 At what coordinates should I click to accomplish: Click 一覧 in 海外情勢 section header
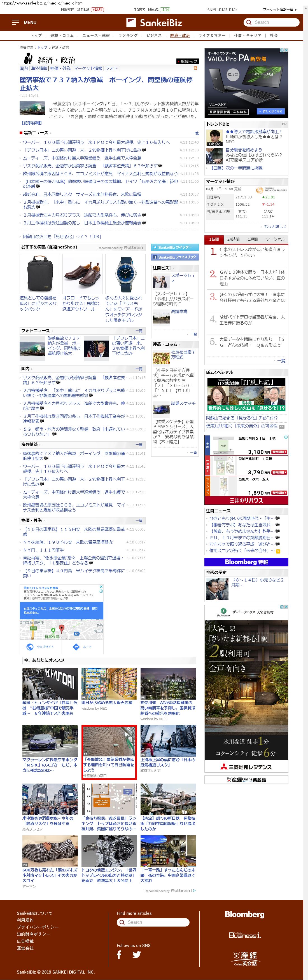(x=139, y=445)
